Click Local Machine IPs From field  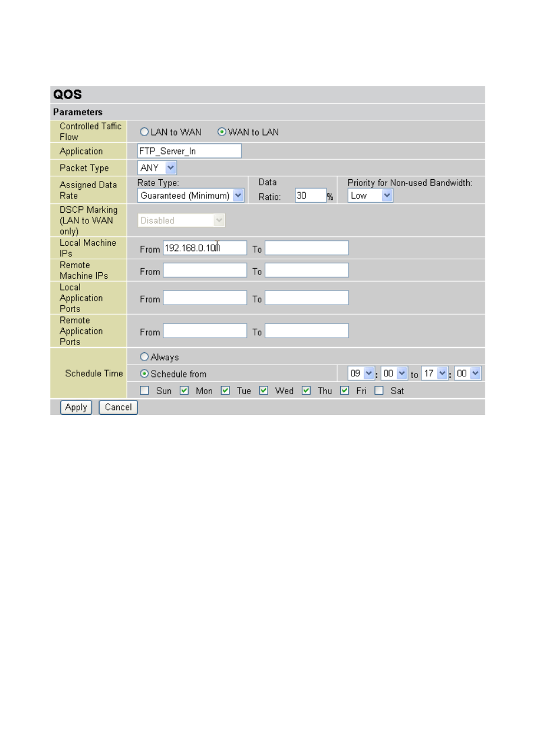coord(205,248)
